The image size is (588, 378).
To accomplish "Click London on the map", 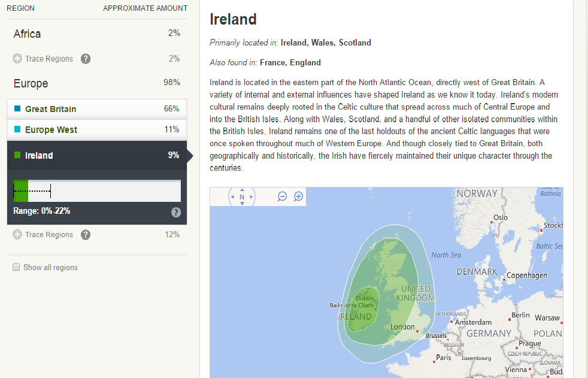I will [x=402, y=327].
